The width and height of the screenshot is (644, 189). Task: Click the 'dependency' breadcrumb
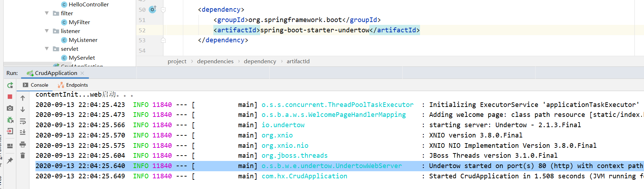[260, 61]
